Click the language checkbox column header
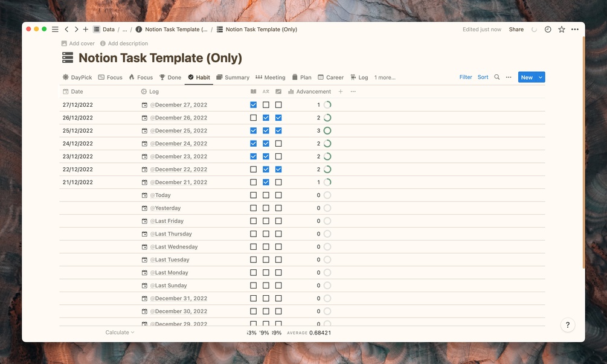This screenshot has height=364, width=607. (x=266, y=92)
